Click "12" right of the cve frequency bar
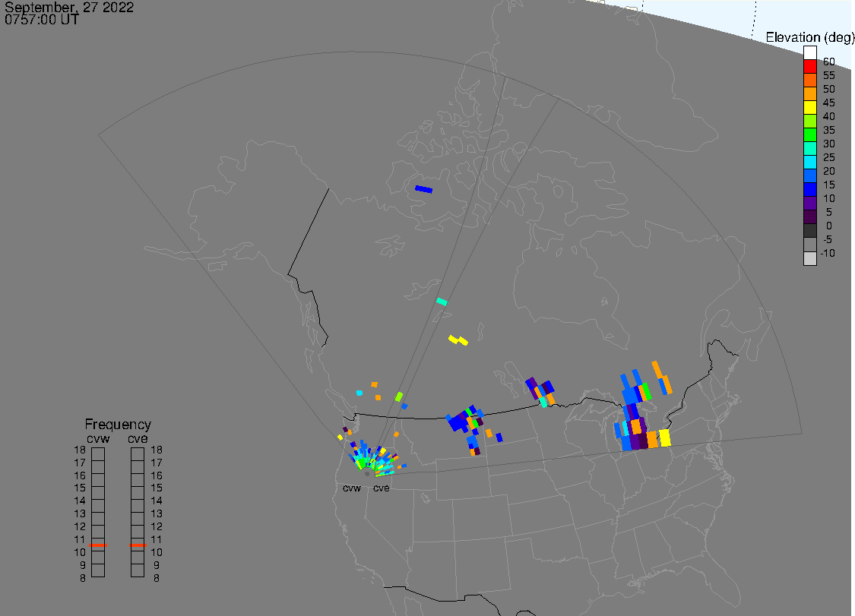Viewport: 855px width, 616px height. tap(157, 526)
